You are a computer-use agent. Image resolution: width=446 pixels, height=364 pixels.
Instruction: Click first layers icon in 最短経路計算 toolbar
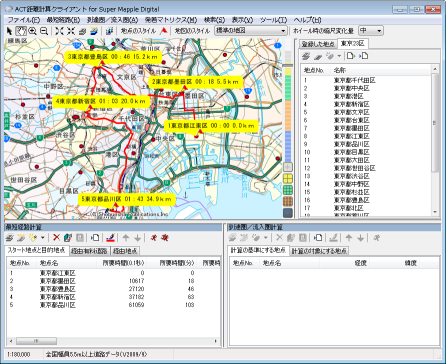[10, 238]
